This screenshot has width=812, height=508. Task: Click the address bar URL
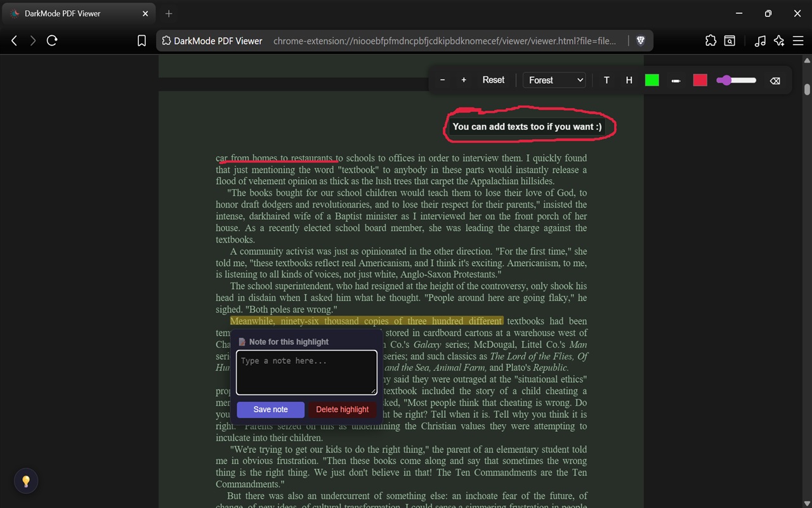(445, 41)
